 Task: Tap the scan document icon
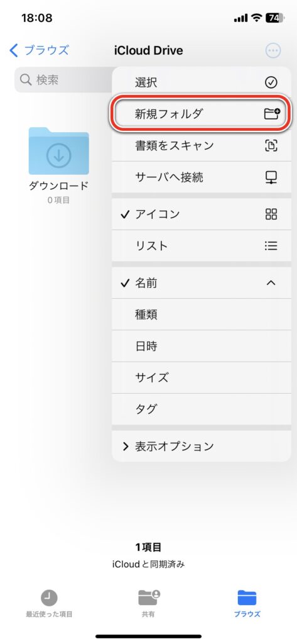click(x=271, y=145)
